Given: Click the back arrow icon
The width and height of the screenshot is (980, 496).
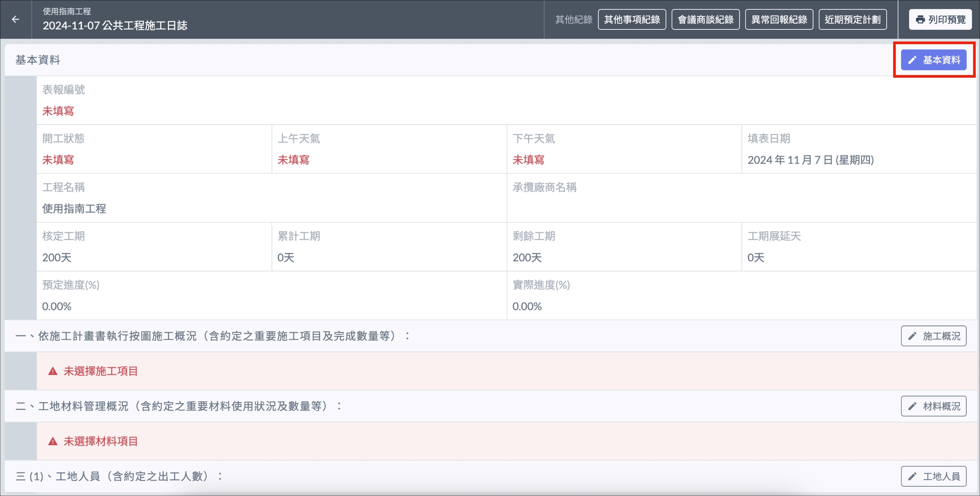Looking at the screenshot, I should tap(16, 19).
